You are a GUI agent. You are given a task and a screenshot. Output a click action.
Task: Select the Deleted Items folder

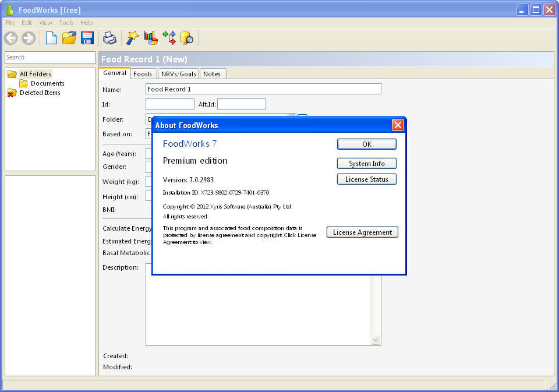click(40, 93)
